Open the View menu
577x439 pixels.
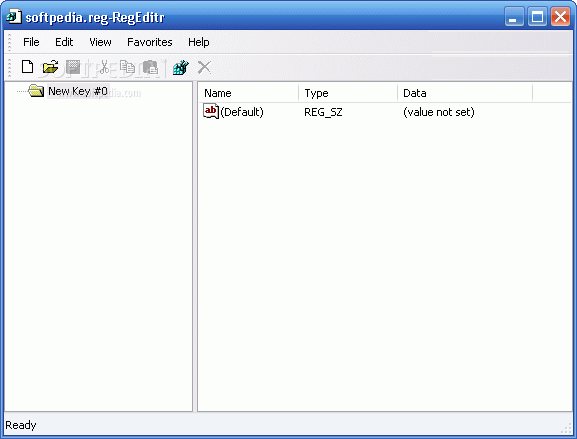click(100, 42)
